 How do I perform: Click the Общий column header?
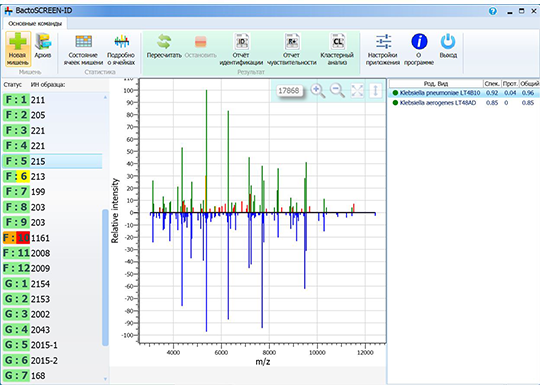(x=529, y=83)
